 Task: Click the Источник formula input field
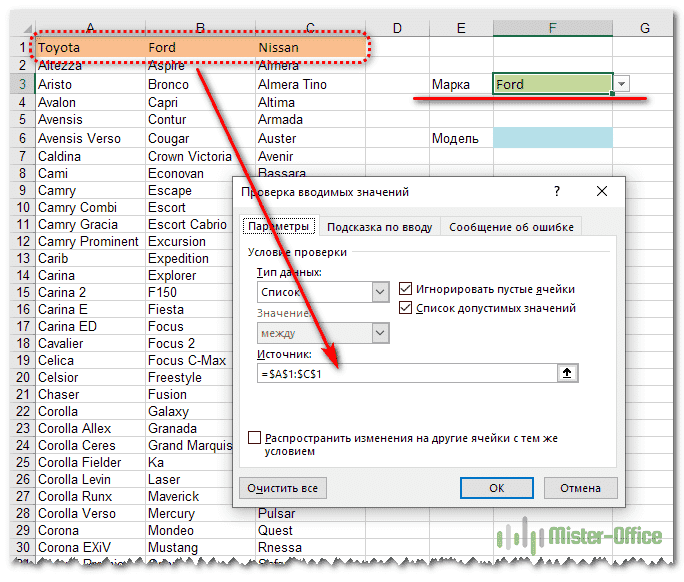[406, 373]
